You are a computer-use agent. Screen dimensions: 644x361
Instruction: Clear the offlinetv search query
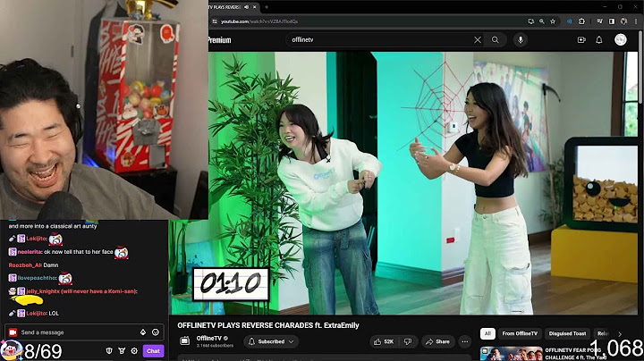pos(478,40)
